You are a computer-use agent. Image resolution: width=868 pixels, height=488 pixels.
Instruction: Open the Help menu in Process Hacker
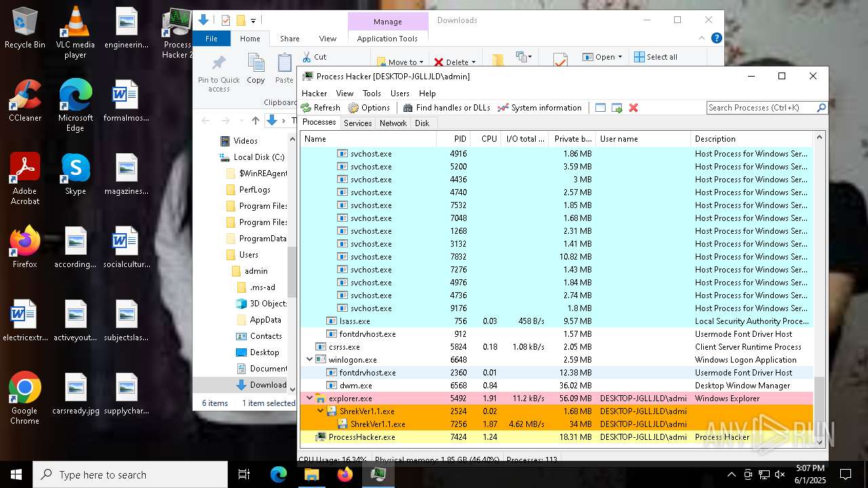427,94
